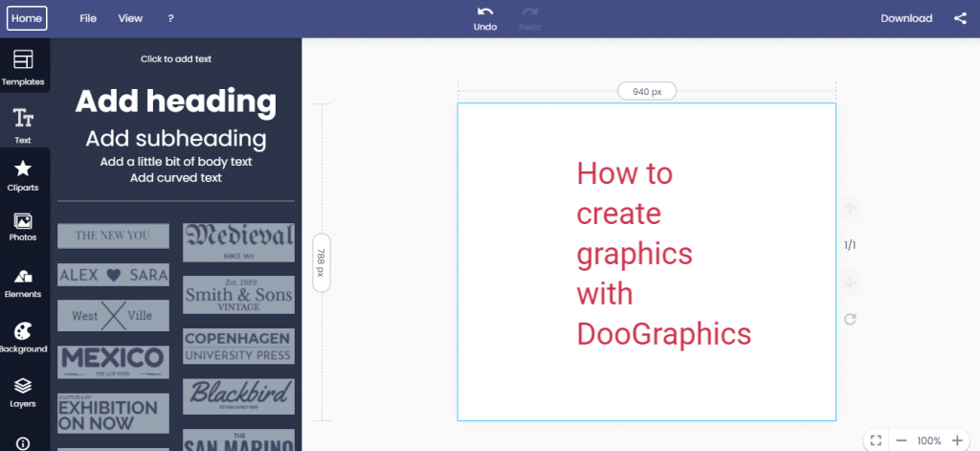Viewport: 980px width, 451px height.
Task: Choose Smith & Sons Vintage template
Action: click(x=238, y=295)
